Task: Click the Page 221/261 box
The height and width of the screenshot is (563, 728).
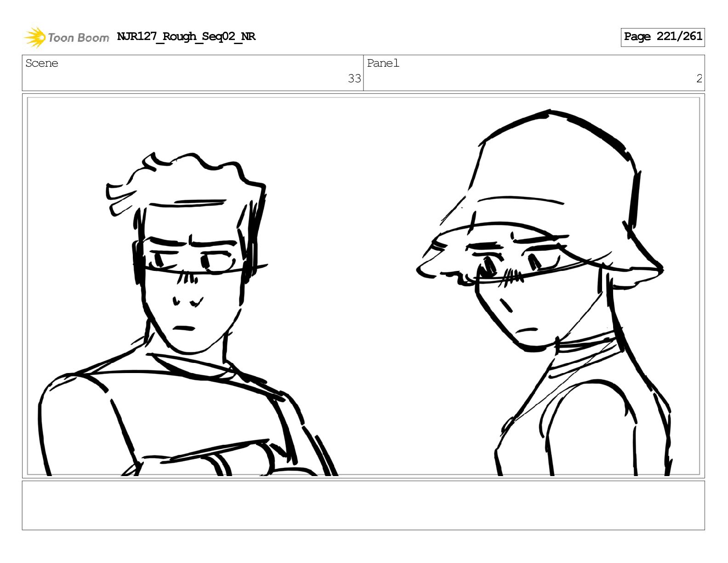Action: (x=663, y=37)
